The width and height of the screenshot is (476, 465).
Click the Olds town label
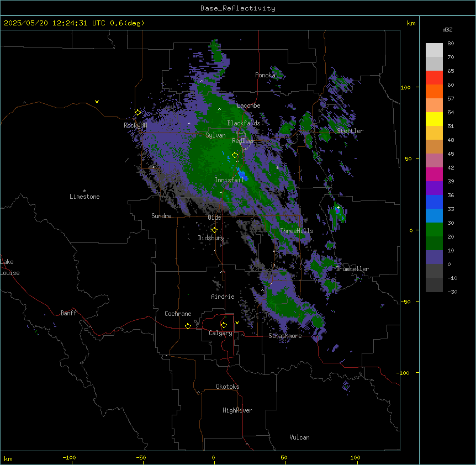pyautogui.click(x=214, y=218)
